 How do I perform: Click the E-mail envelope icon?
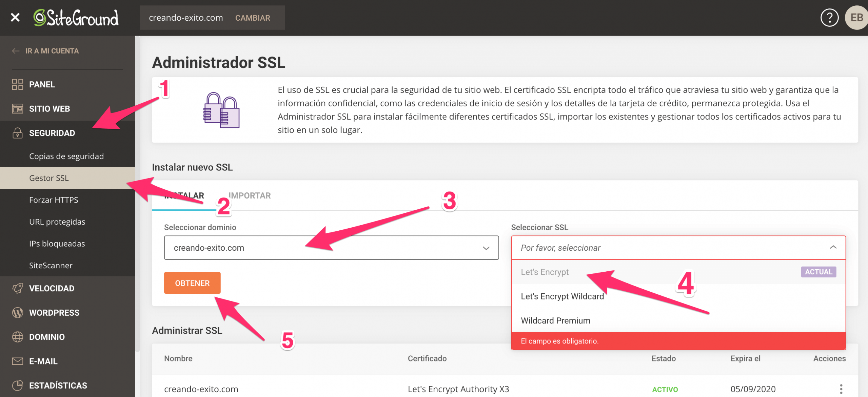(17, 361)
